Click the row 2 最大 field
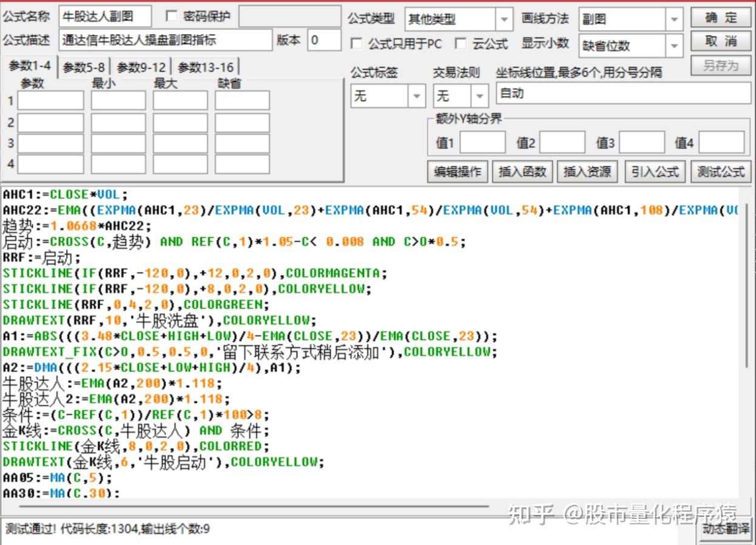 point(180,123)
